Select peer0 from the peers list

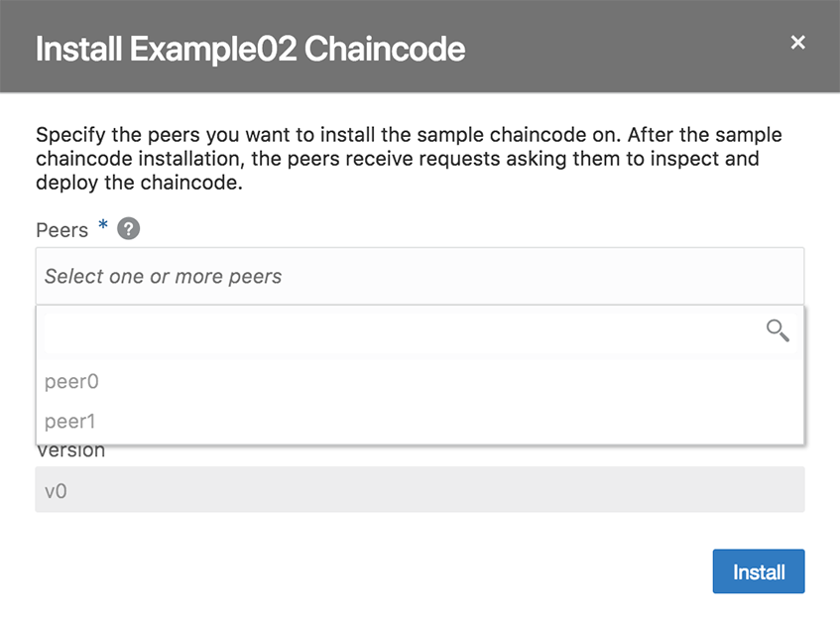(x=72, y=382)
